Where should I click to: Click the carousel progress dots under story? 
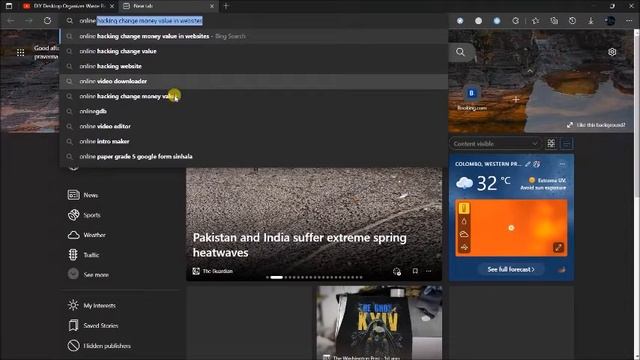(x=314, y=277)
